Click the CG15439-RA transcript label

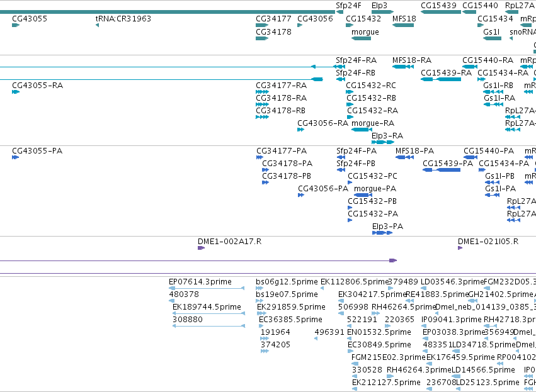point(447,73)
